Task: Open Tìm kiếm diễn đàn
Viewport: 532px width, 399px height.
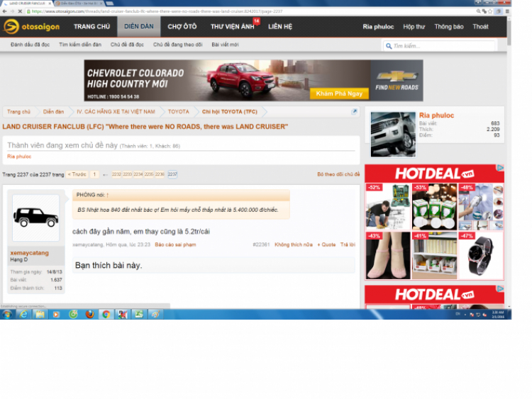Action: [80, 45]
